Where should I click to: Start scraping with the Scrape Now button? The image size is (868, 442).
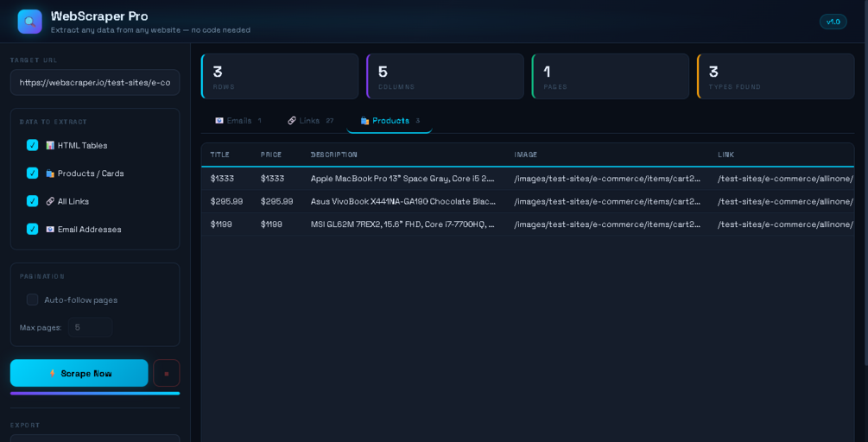[79, 374]
